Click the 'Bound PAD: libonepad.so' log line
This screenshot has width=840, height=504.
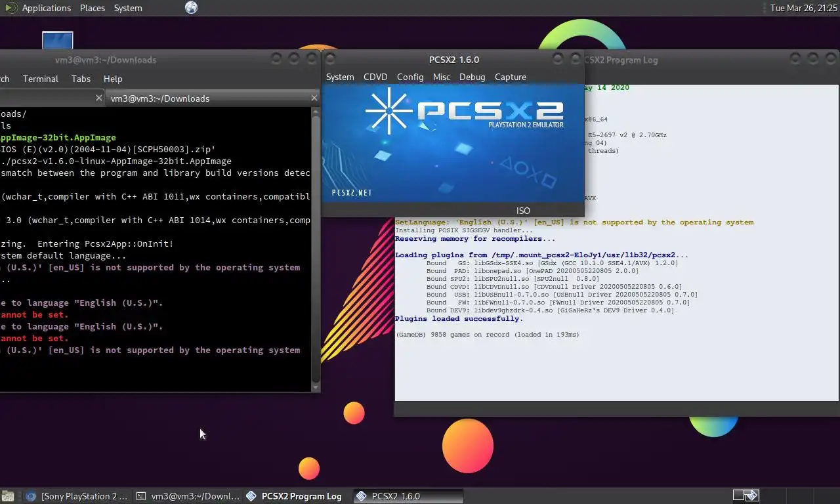(x=532, y=271)
